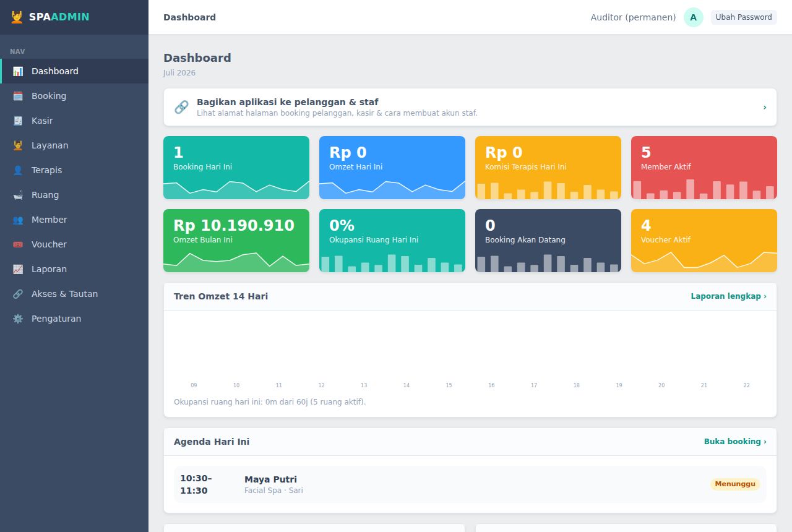Click the Agenda Hari Ini heading

(212, 442)
